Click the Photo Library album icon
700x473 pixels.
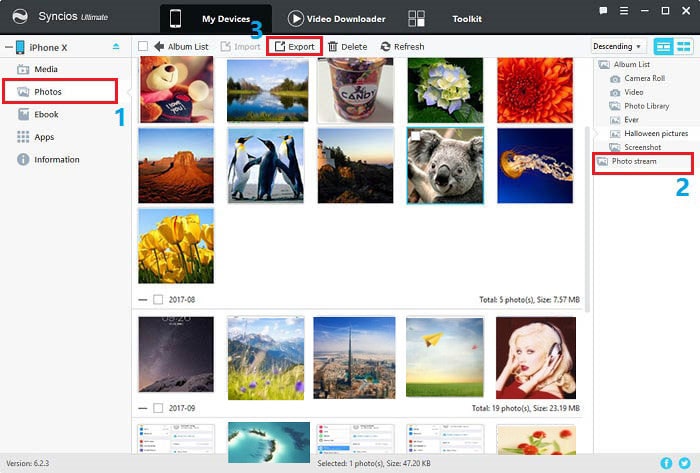pos(615,106)
